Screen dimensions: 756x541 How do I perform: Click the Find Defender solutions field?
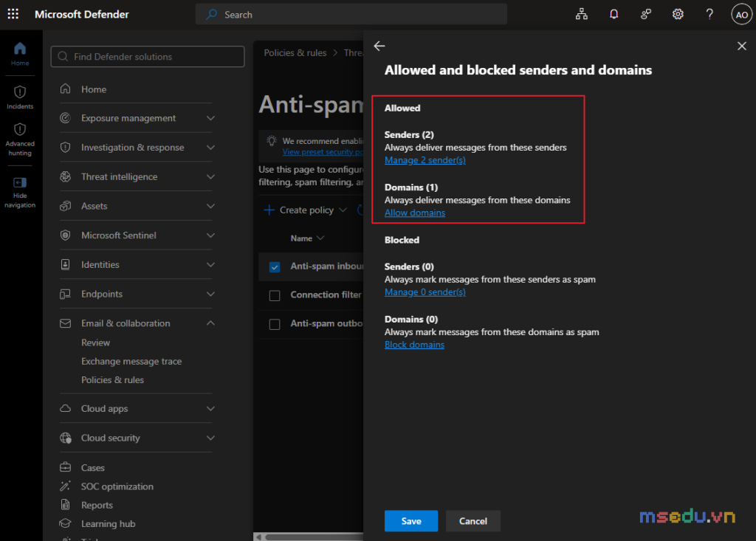click(x=148, y=56)
